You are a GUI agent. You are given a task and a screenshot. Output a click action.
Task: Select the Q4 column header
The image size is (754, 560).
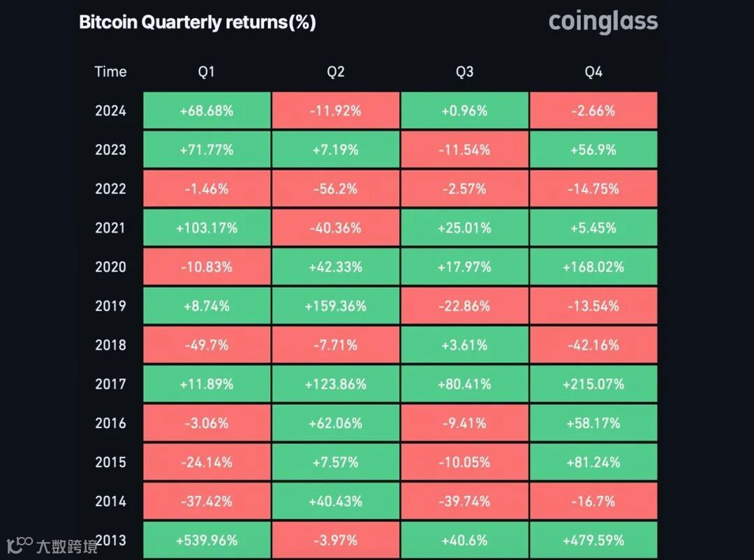click(x=593, y=72)
